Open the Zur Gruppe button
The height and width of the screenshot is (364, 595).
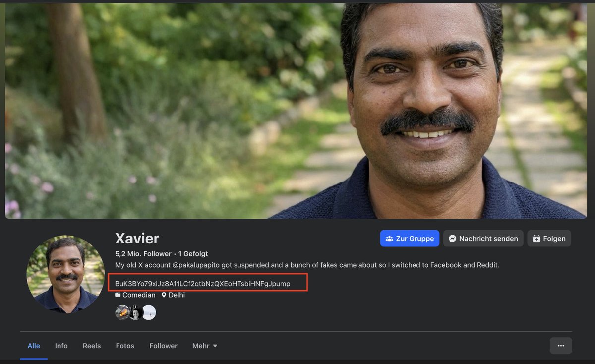click(410, 238)
